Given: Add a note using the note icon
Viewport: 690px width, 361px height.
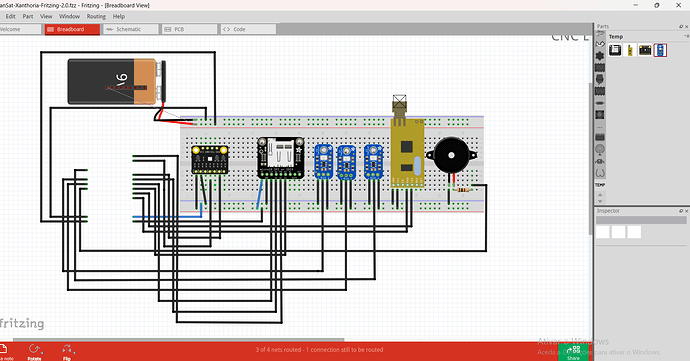Looking at the screenshot, I should (x=3, y=350).
